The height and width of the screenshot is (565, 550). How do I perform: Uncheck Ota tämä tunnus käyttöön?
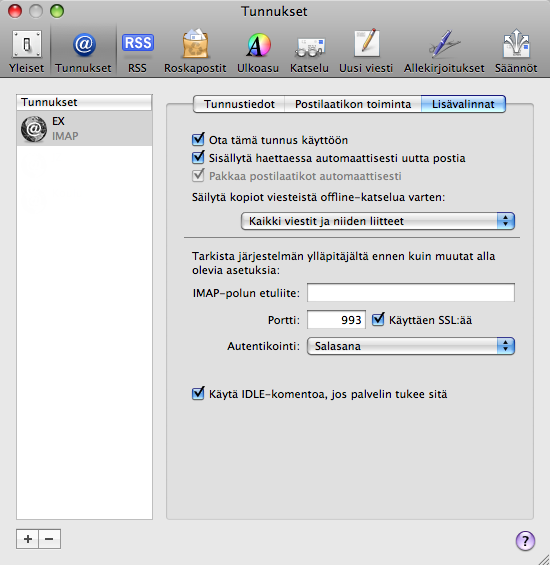[198, 139]
